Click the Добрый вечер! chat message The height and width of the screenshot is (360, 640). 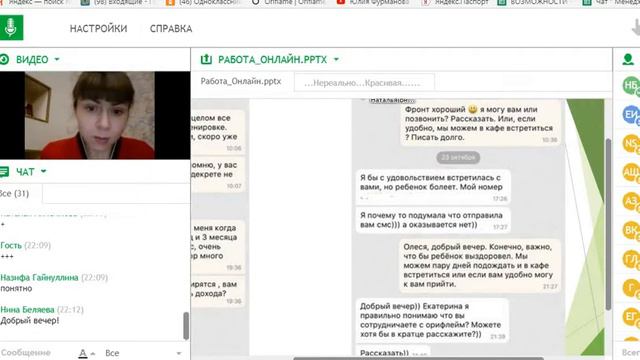pyautogui.click(x=30, y=321)
